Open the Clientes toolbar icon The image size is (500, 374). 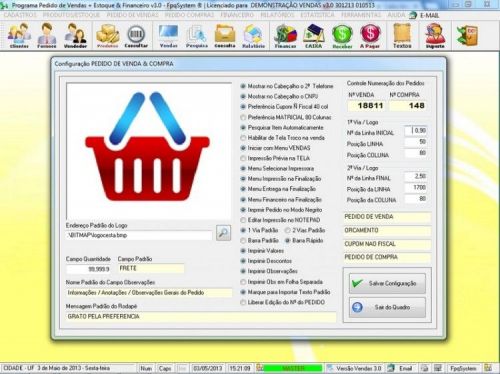(x=19, y=35)
